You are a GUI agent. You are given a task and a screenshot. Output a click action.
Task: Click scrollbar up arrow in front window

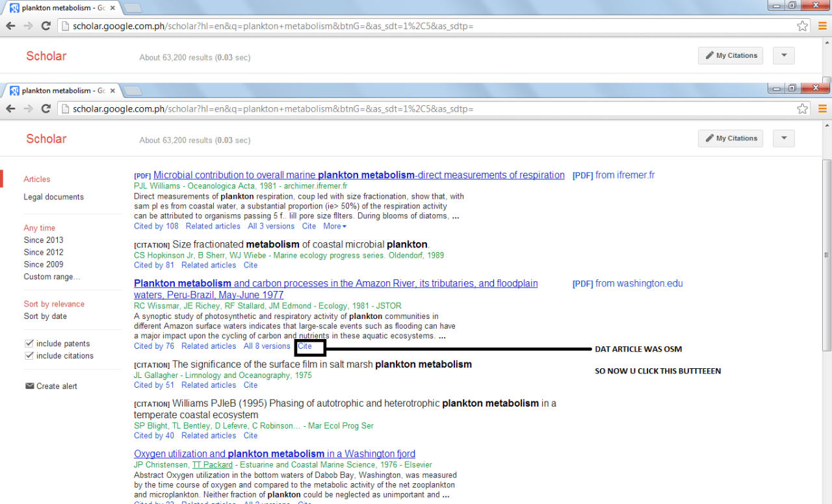pos(826,125)
